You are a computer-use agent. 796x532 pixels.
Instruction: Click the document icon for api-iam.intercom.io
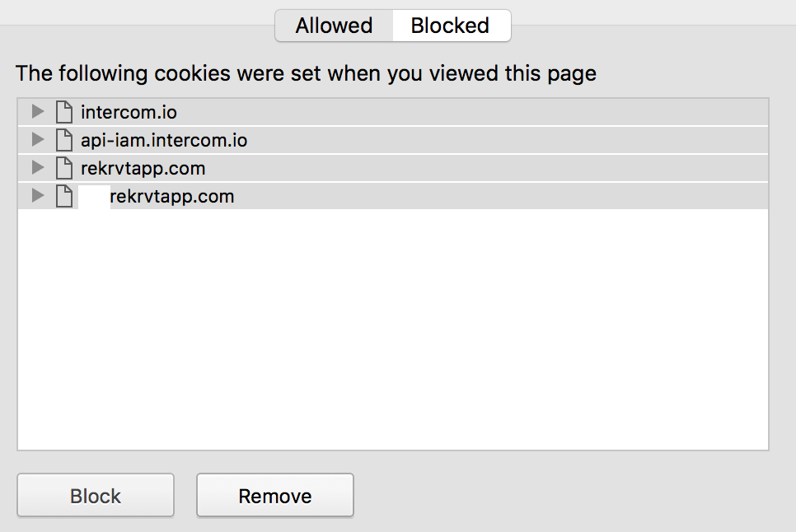point(63,140)
